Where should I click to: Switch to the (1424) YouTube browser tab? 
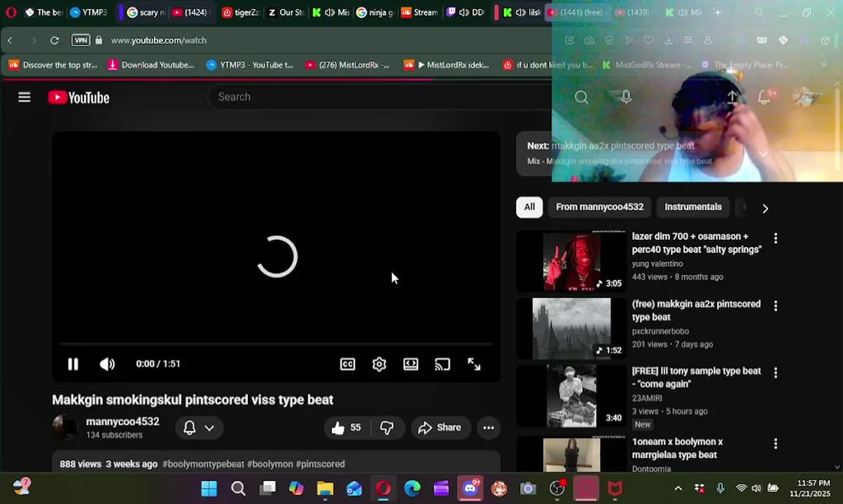190,13
